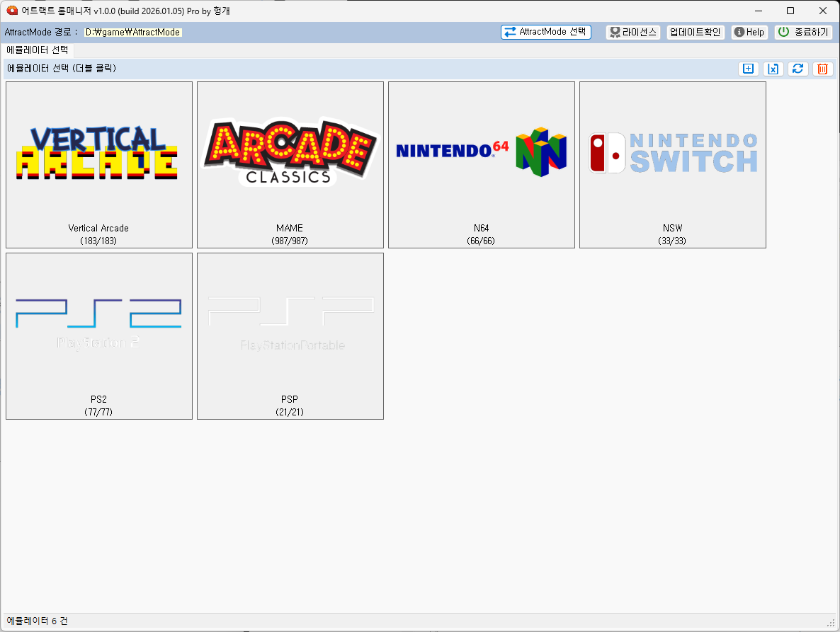Click the Excel export icon
This screenshot has height=632, width=840.
coord(773,69)
